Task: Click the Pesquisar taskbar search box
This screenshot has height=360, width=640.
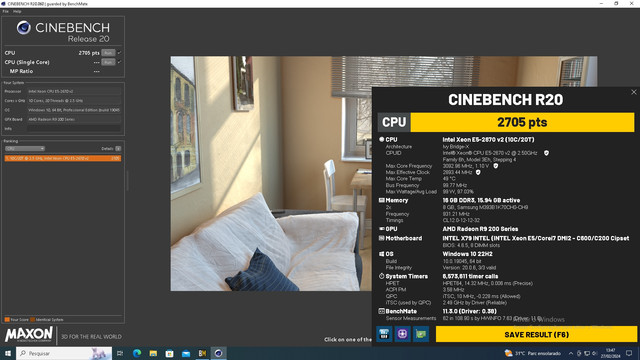Action: point(64,353)
